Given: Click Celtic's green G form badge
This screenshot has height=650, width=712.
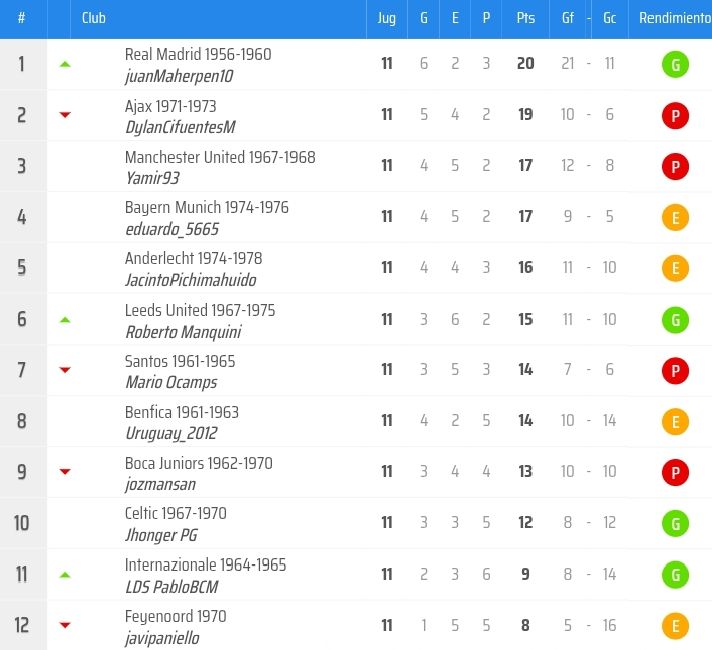Looking at the screenshot, I should click(x=675, y=524).
